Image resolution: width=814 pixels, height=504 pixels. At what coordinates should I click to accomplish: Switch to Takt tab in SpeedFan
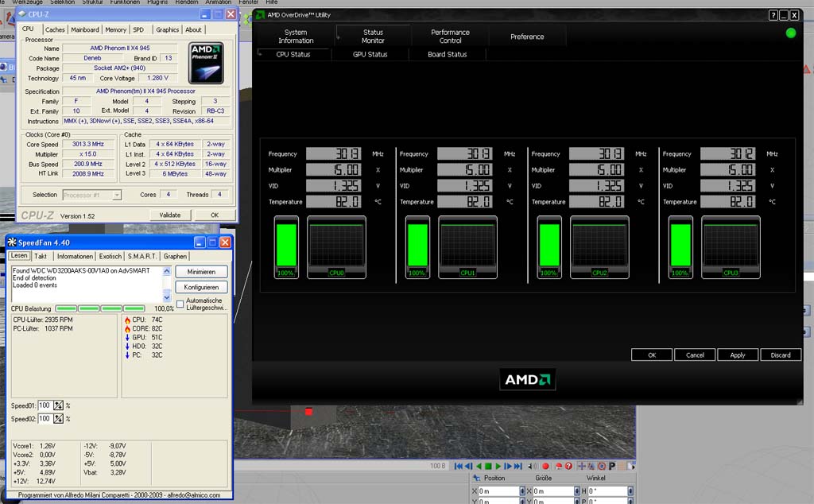(41, 257)
